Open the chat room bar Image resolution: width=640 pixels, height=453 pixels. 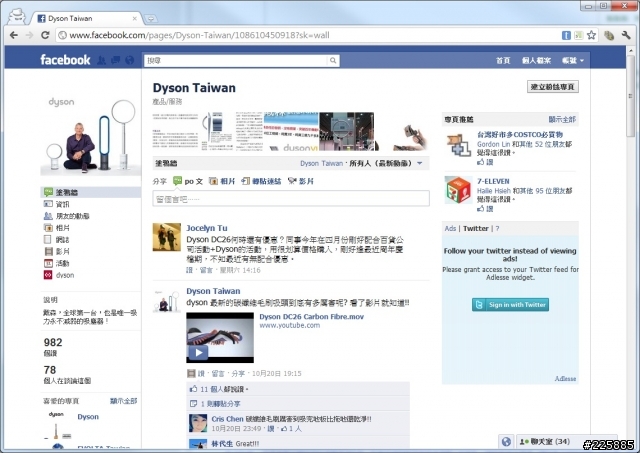567,442
